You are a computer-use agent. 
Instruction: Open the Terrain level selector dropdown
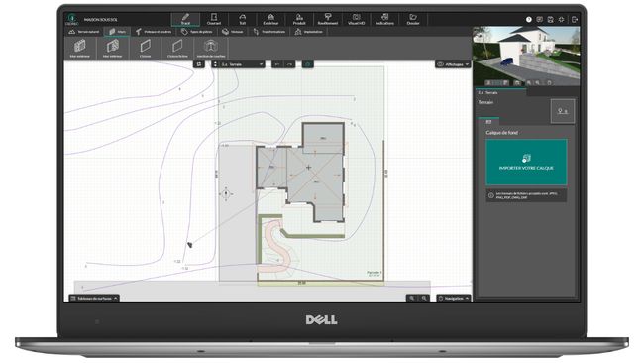pyautogui.click(x=238, y=64)
